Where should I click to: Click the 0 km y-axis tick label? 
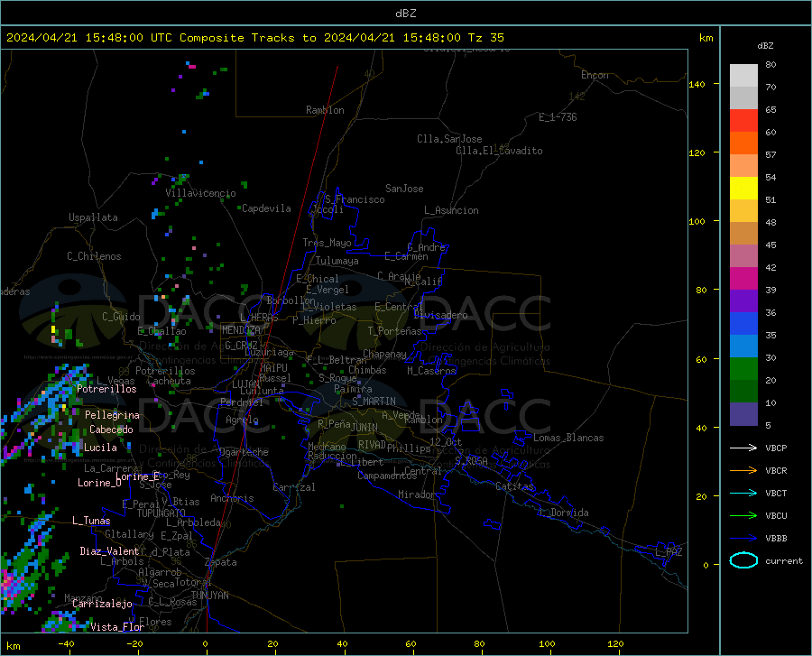tap(706, 565)
